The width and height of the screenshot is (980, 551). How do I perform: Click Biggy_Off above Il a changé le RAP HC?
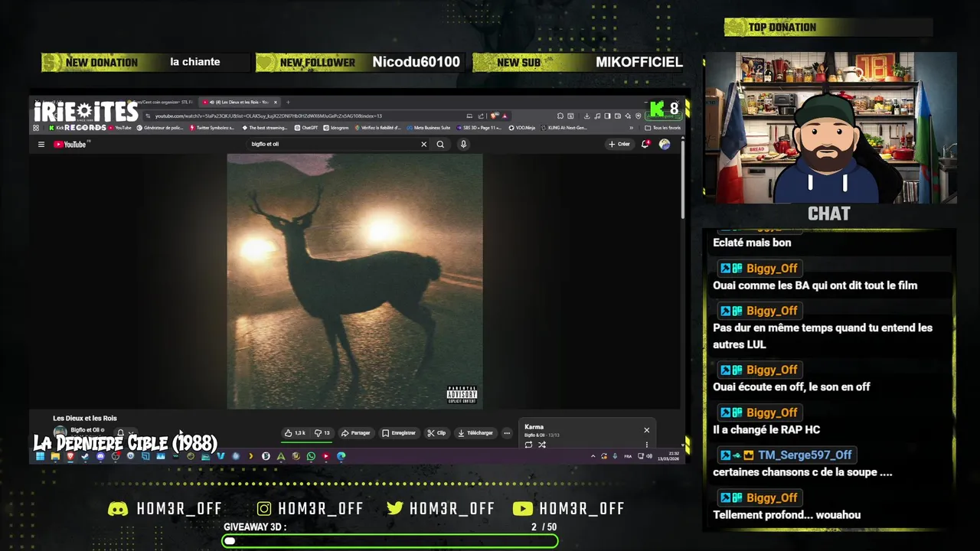(772, 412)
